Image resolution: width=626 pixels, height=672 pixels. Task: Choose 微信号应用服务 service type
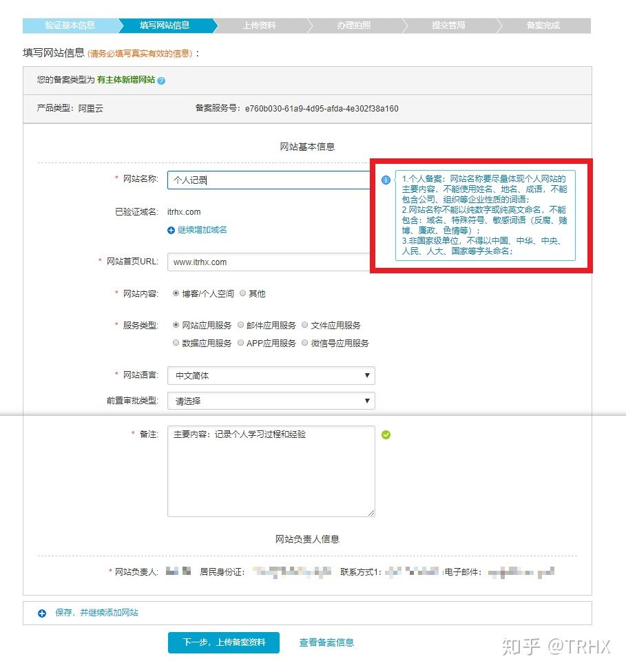pyautogui.click(x=305, y=343)
